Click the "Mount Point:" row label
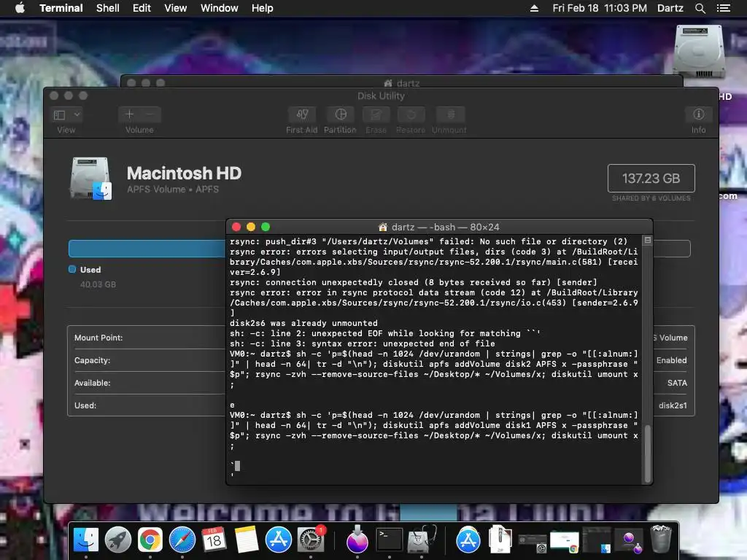Viewport: 747px width, 560px height. (98, 338)
